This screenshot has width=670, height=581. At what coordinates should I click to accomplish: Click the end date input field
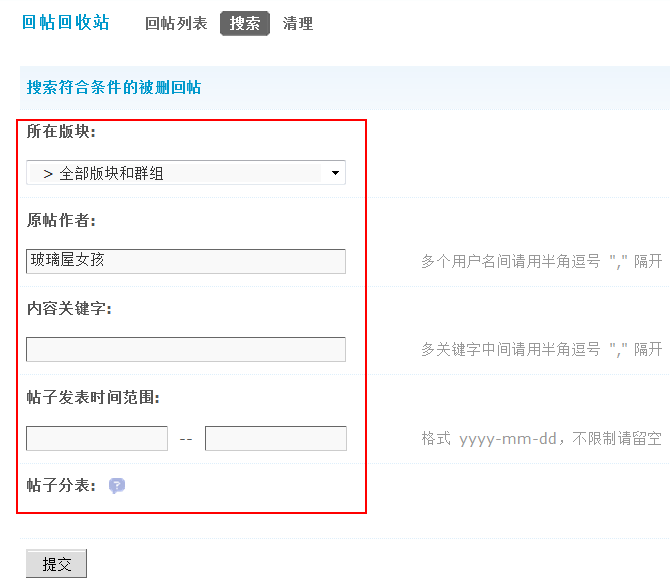[276, 438]
